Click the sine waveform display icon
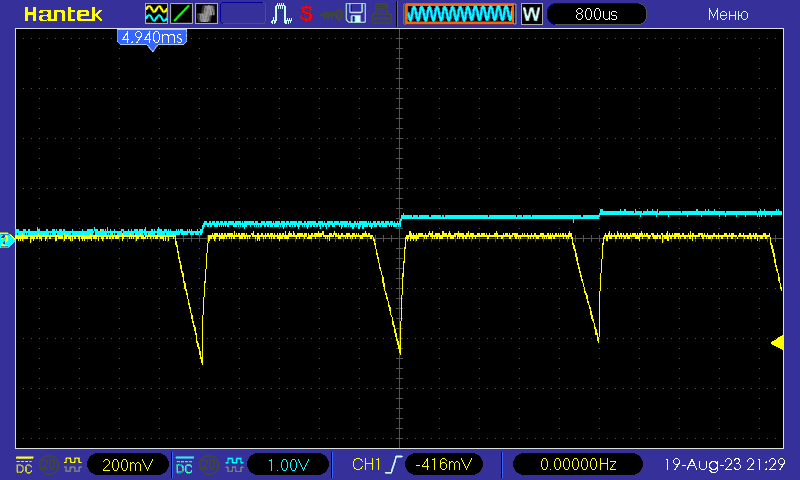This screenshot has height=480, width=800. (156, 14)
